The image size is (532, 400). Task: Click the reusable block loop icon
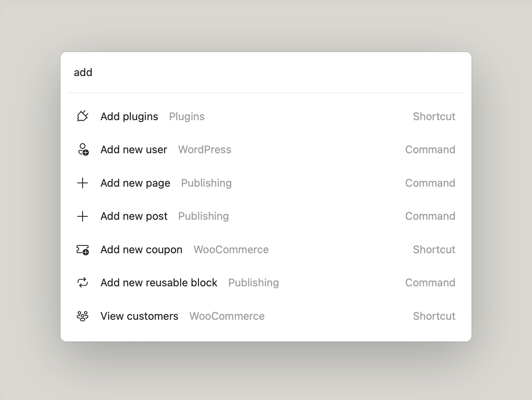tap(83, 283)
